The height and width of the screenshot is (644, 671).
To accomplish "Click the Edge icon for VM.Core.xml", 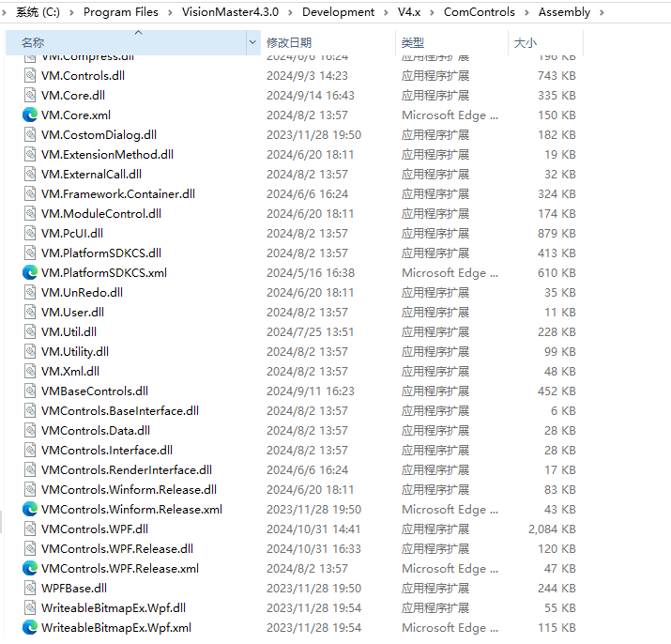I will click(30, 115).
